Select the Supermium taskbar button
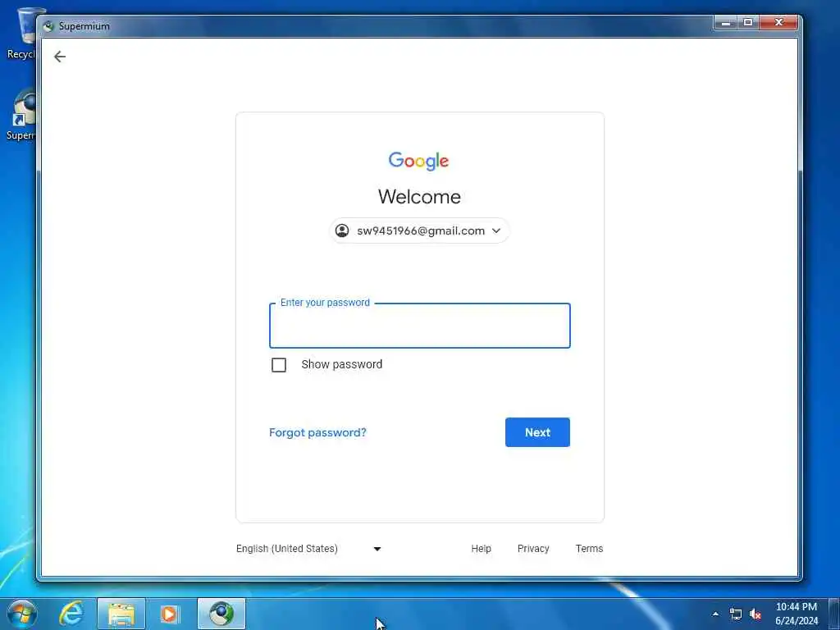 tap(221, 614)
